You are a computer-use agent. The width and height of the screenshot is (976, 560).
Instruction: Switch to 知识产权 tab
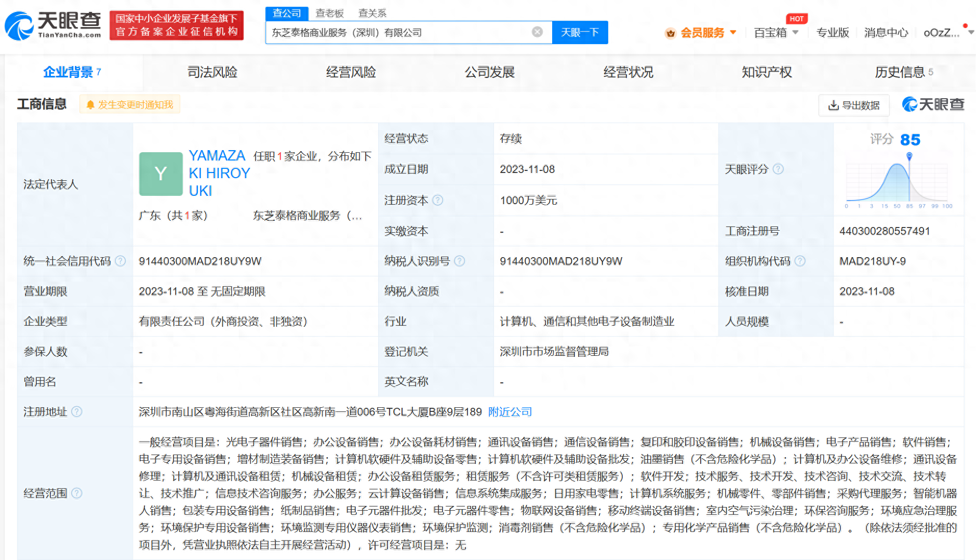[767, 72]
